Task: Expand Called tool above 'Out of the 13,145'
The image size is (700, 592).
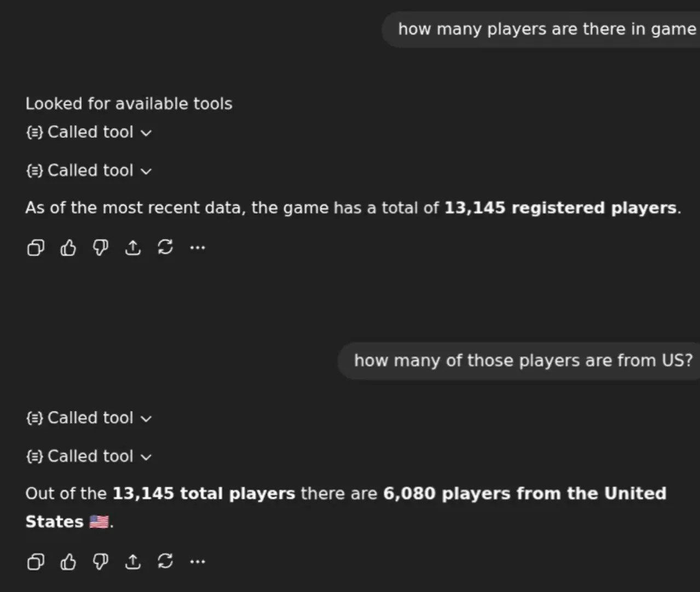Action: point(89,456)
